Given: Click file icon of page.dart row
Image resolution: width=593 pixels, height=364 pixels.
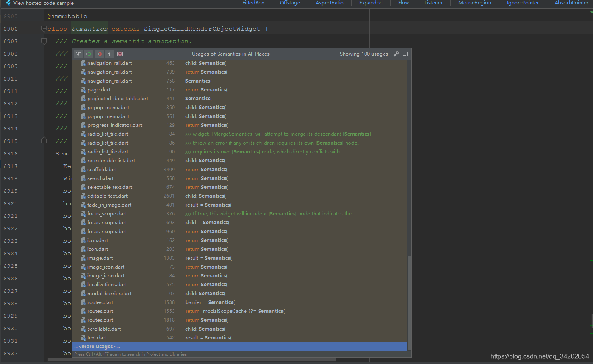Looking at the screenshot, I should (83, 90).
